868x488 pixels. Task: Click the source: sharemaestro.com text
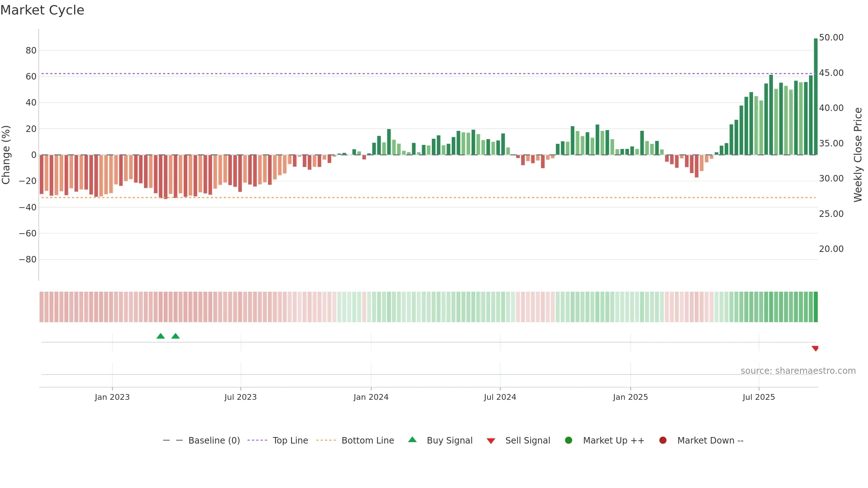pos(798,371)
